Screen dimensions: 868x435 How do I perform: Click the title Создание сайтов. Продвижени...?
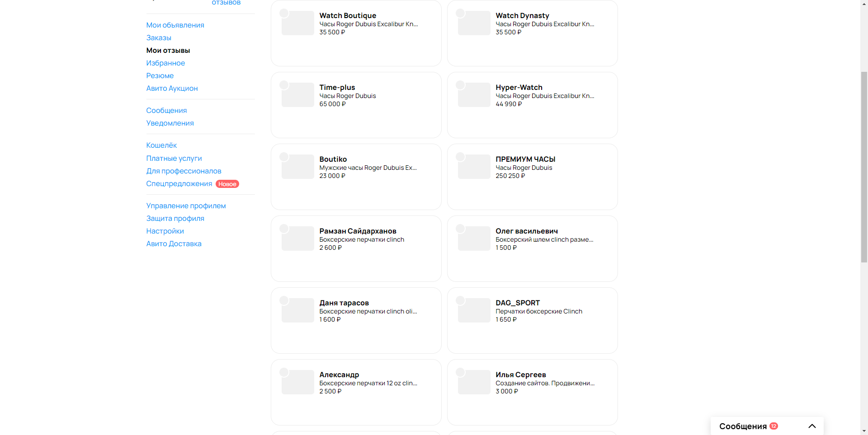point(545,384)
